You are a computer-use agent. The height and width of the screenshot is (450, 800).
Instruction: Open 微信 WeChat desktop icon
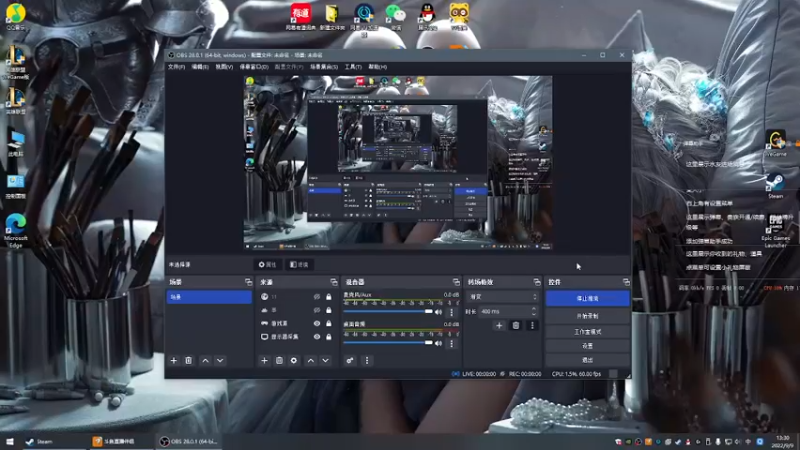(395, 16)
